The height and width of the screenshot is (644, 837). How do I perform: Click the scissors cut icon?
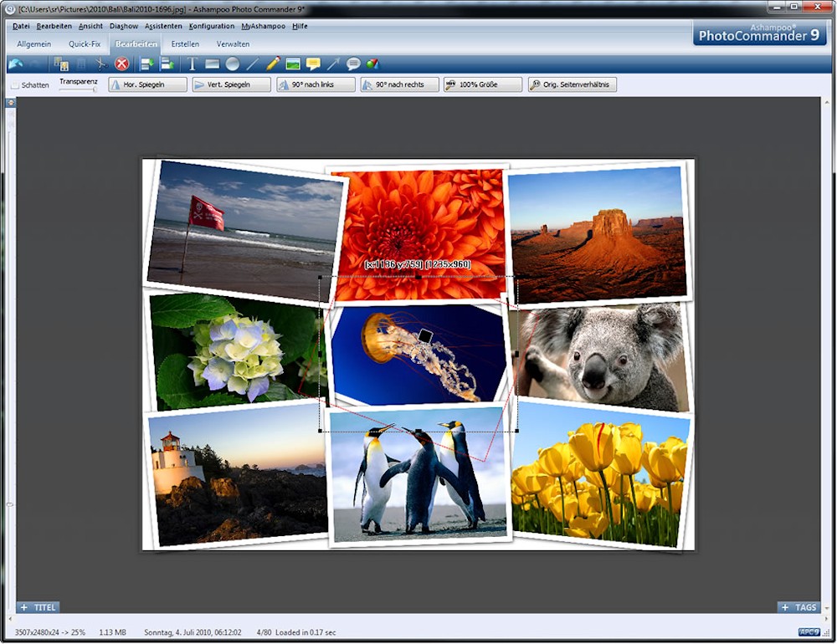tap(101, 64)
